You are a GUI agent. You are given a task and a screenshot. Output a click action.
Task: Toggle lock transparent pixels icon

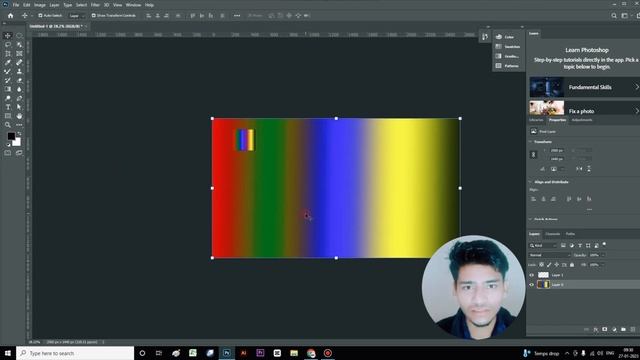pos(542,265)
